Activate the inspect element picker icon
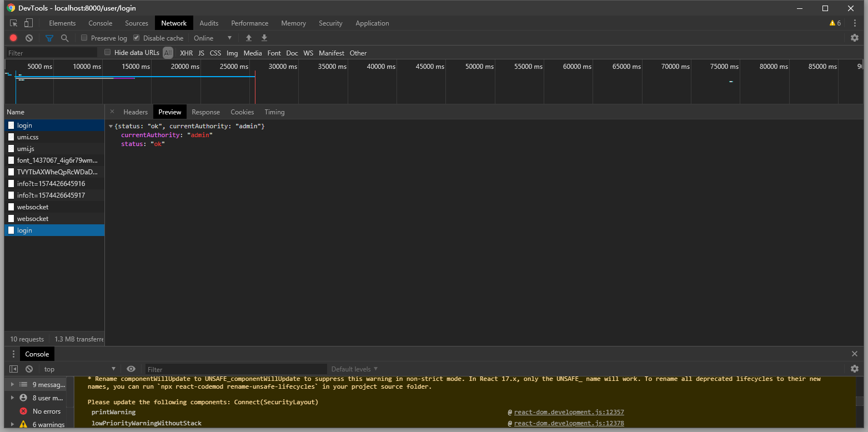868x432 pixels. coord(14,23)
